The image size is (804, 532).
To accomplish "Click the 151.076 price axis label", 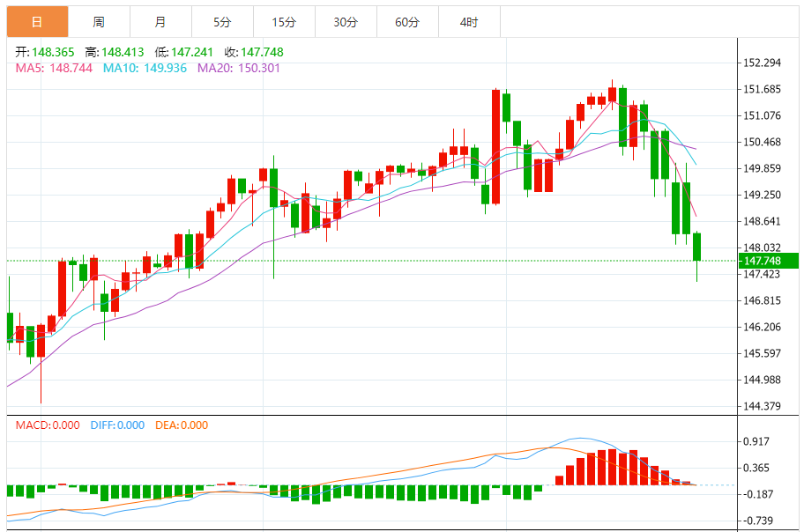I will coord(762,116).
